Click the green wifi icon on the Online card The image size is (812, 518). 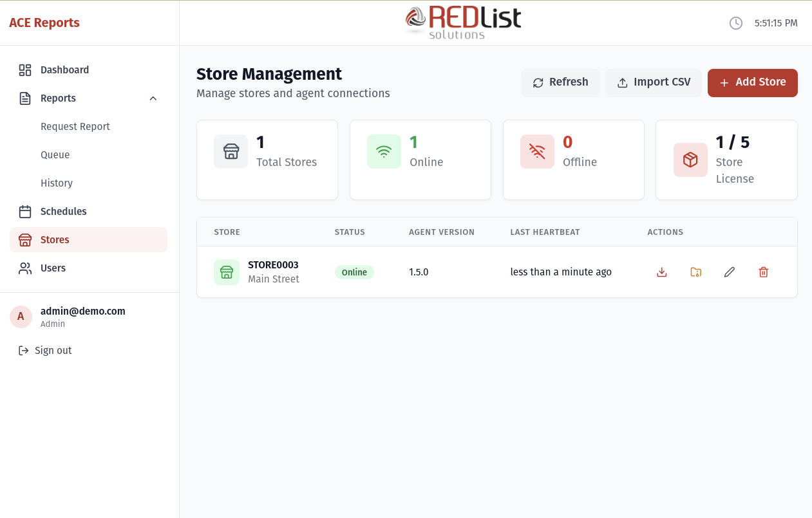click(x=384, y=151)
